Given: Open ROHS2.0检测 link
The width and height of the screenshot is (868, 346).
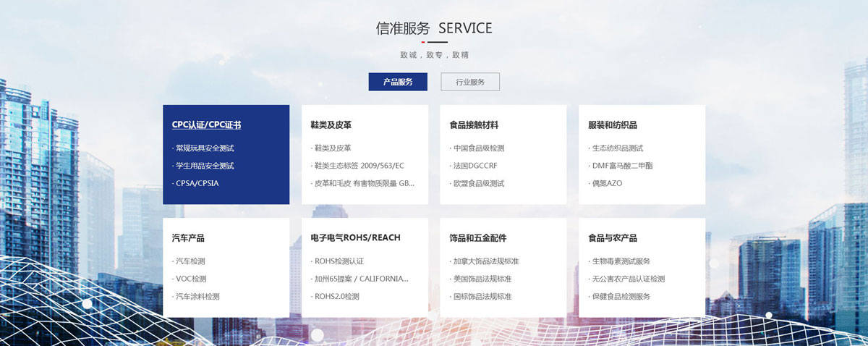Looking at the screenshot, I should tap(337, 296).
